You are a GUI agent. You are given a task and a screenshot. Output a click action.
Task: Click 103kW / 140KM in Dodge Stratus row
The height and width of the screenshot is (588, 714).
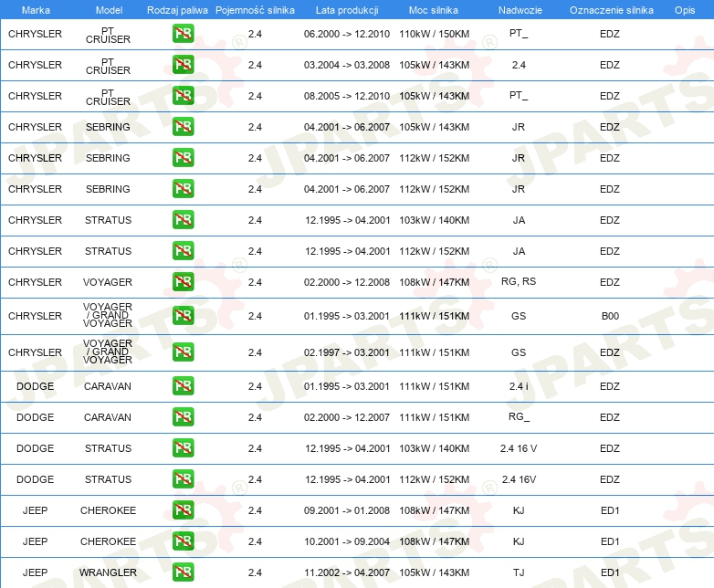click(434, 448)
